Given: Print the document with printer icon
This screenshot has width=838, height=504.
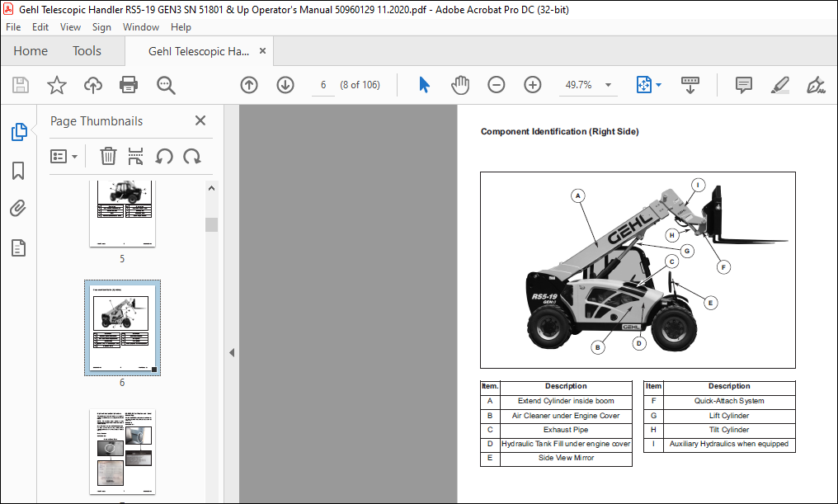Looking at the screenshot, I should [129, 85].
